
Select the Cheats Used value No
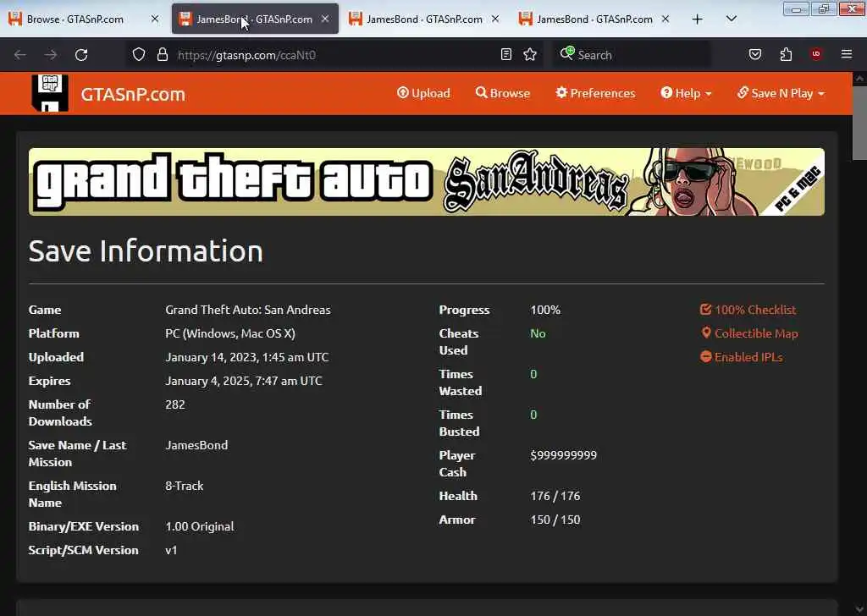538,333
